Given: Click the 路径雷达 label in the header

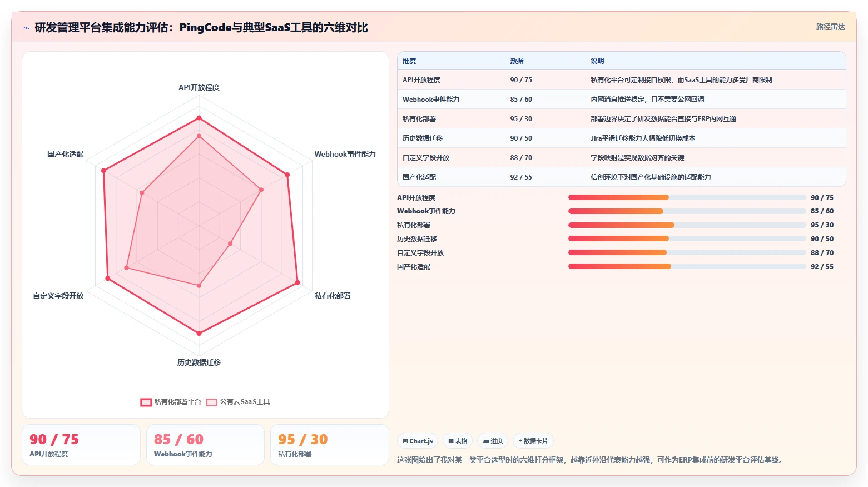Looking at the screenshot, I should coord(830,27).
